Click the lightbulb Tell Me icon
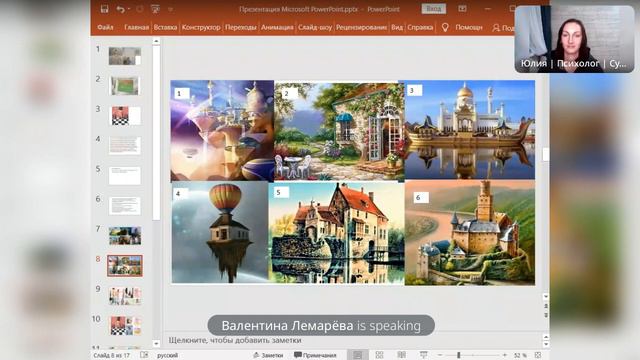This screenshot has width=640, height=360. click(x=445, y=27)
